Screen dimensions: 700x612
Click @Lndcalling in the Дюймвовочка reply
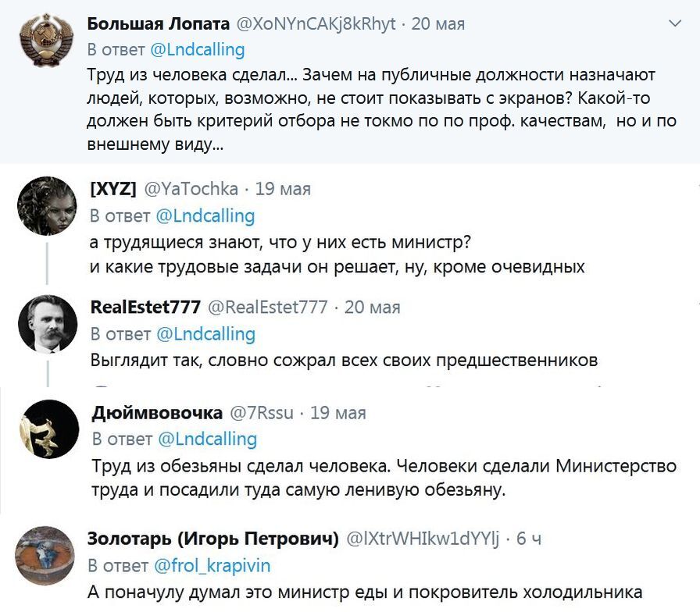click(207, 439)
